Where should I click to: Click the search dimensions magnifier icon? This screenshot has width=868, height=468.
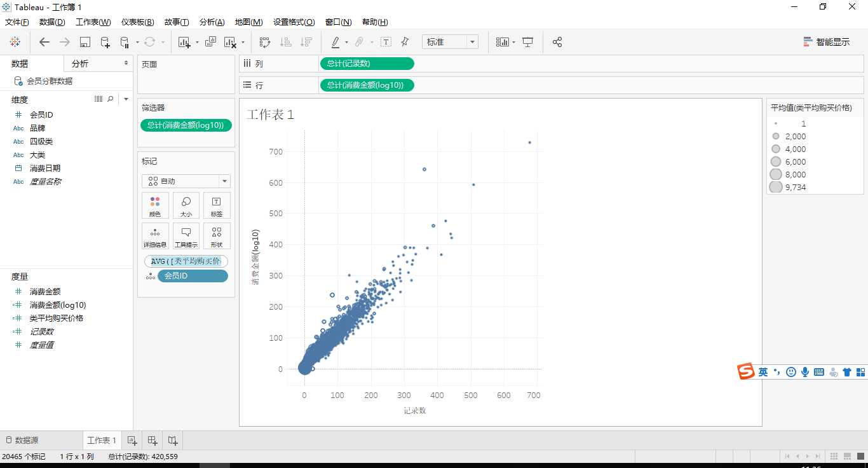[111, 99]
